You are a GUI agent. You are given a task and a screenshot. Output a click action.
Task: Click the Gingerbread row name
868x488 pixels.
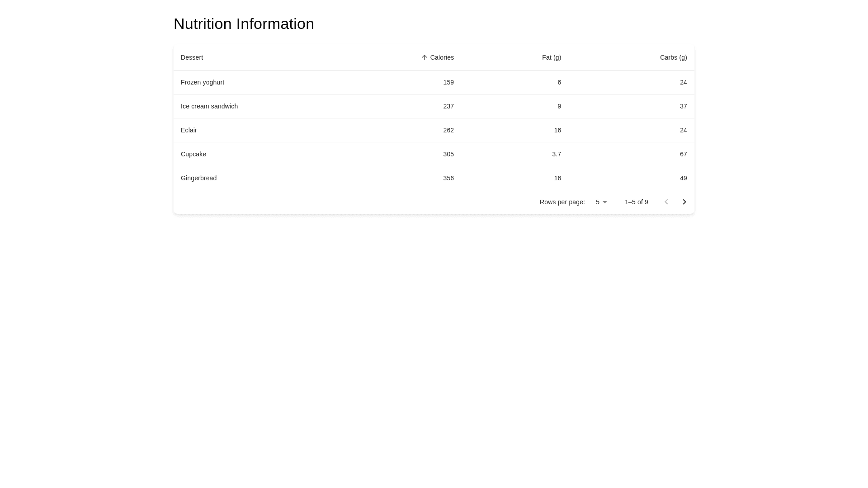pyautogui.click(x=198, y=178)
